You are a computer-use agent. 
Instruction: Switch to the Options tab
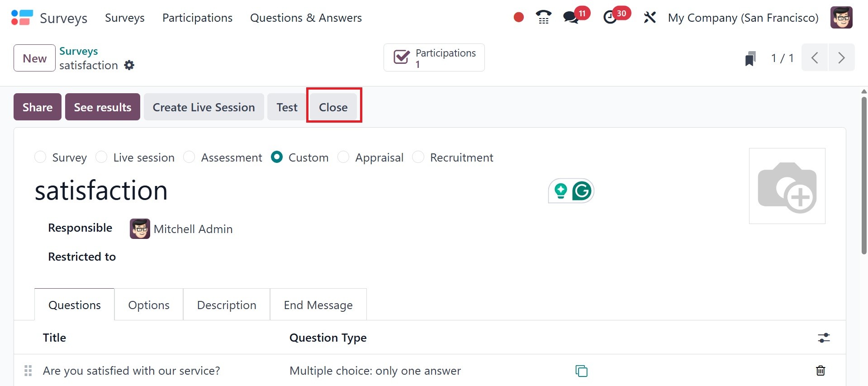pyautogui.click(x=149, y=305)
